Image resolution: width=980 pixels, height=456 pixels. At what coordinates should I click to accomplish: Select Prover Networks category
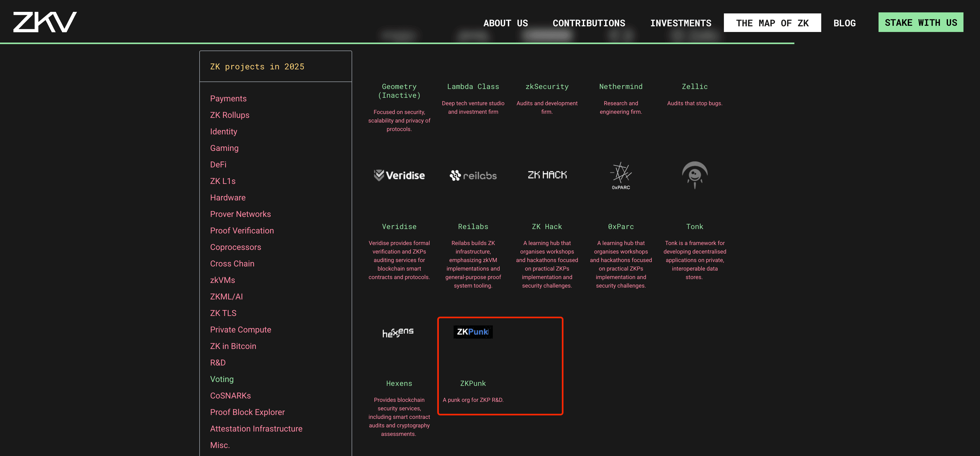[x=240, y=214]
